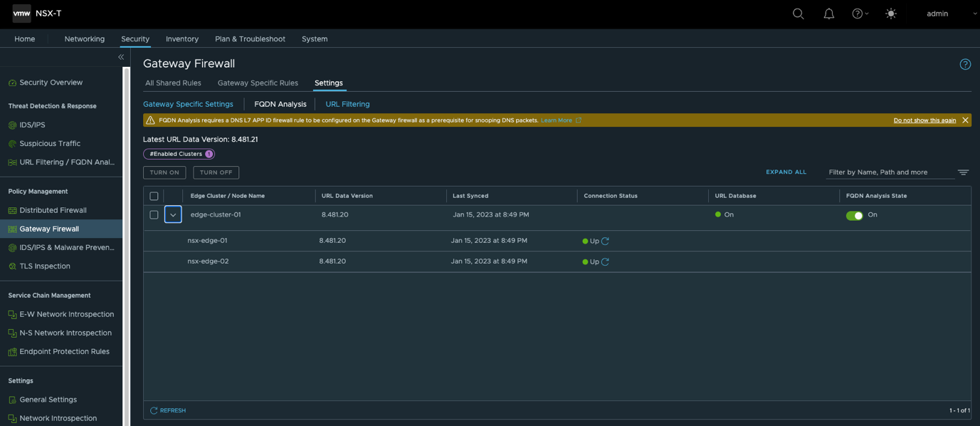Open the System tab
Image resolution: width=980 pixels, height=426 pixels.
(x=315, y=39)
